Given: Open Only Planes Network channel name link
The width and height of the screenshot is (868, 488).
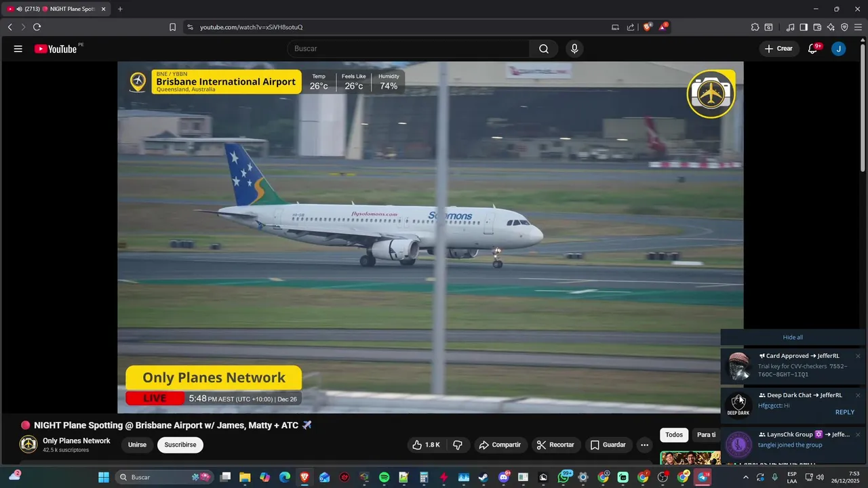Looking at the screenshot, I should click(x=77, y=441).
